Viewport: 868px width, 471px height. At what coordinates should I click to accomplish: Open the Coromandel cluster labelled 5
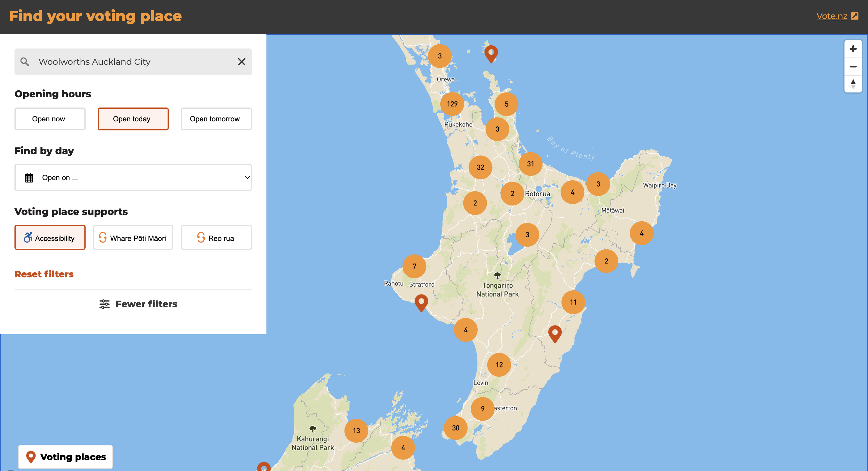tap(506, 104)
